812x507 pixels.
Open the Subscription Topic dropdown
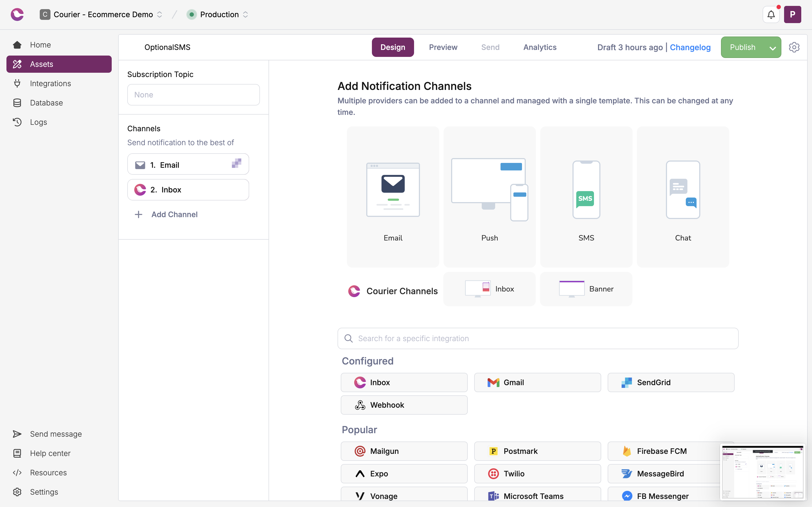tap(193, 94)
